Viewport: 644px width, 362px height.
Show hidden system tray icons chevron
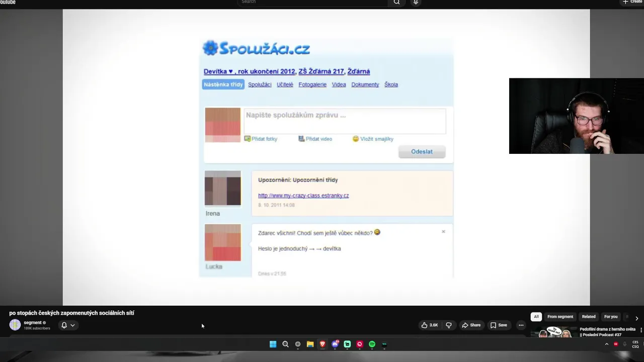click(607, 344)
